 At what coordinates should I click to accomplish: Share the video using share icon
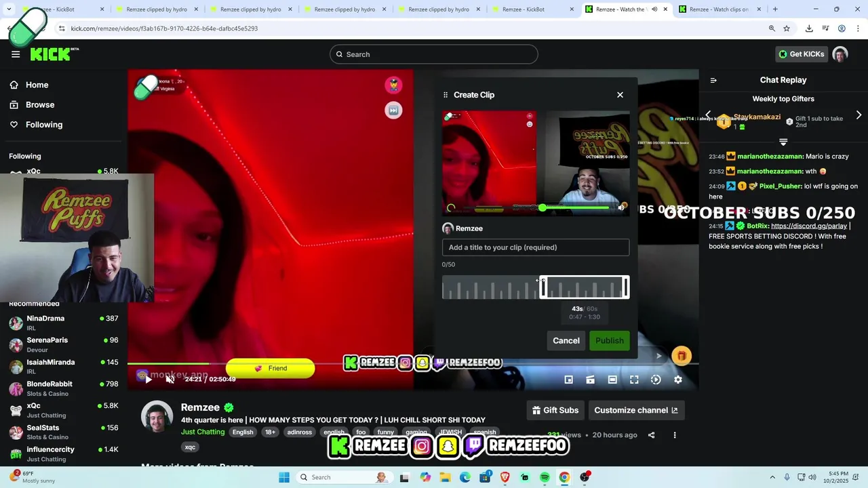click(651, 435)
